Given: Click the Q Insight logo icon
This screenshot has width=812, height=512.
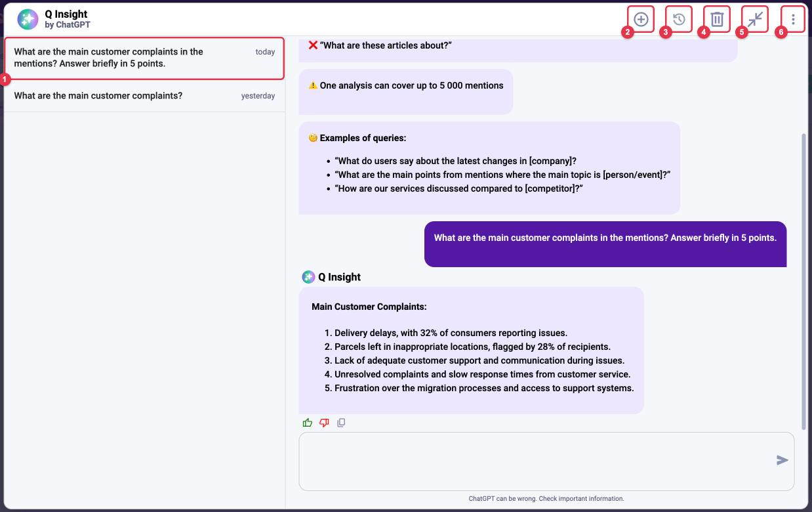Looking at the screenshot, I should (x=28, y=20).
